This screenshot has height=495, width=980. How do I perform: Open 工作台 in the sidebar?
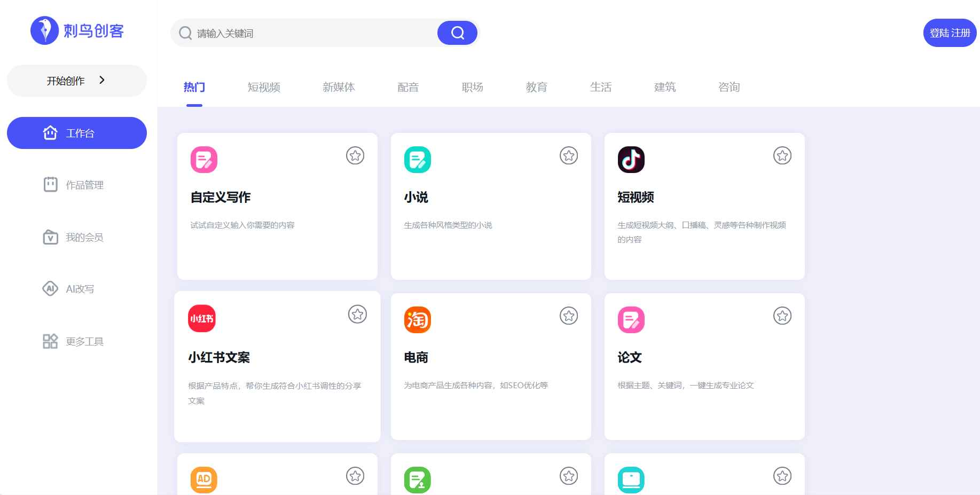77,133
